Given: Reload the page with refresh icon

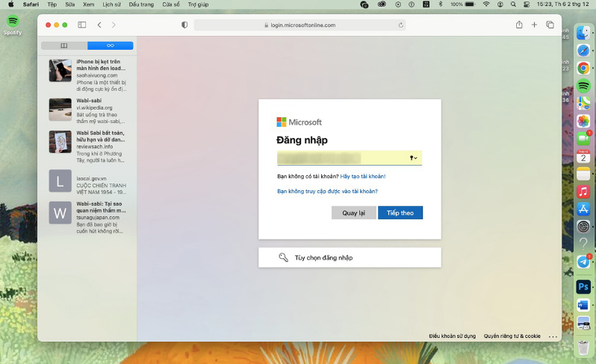Looking at the screenshot, I should [x=401, y=25].
